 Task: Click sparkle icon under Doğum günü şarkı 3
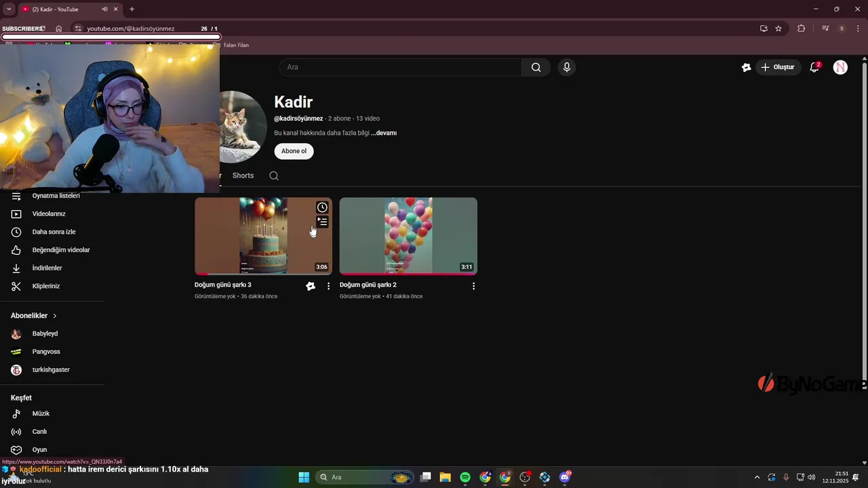311,286
